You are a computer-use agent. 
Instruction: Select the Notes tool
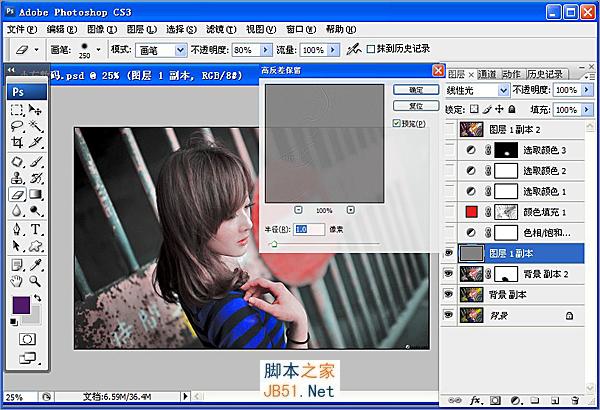click(x=17, y=265)
